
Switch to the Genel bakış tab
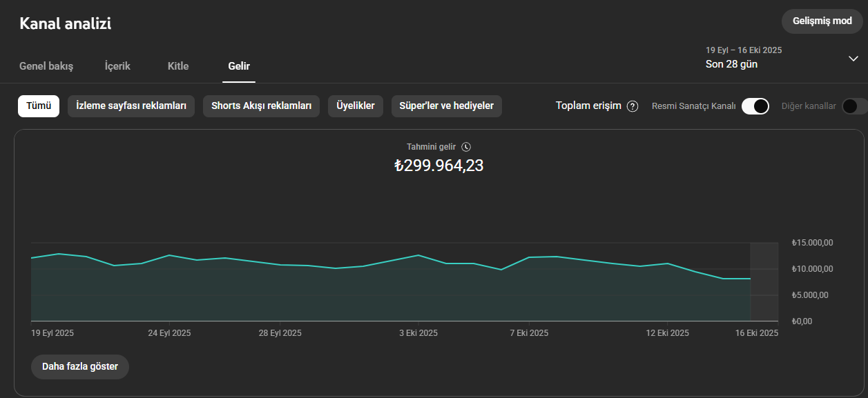[x=46, y=66]
